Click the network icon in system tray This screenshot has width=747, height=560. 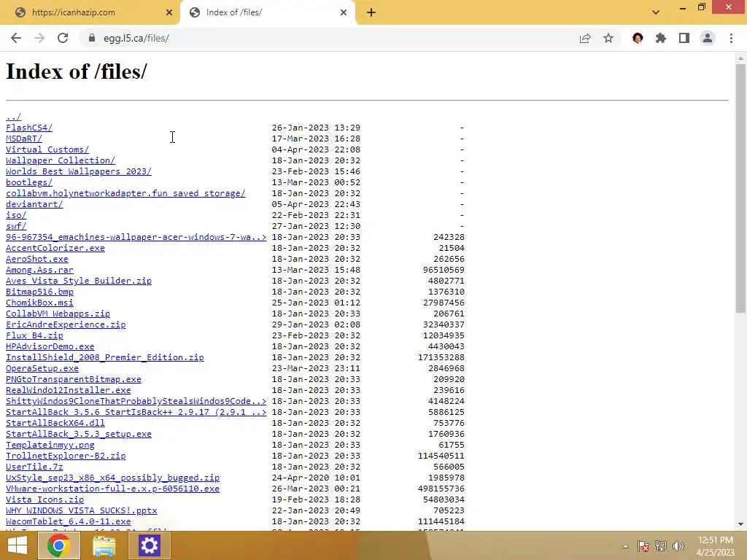[x=661, y=546]
